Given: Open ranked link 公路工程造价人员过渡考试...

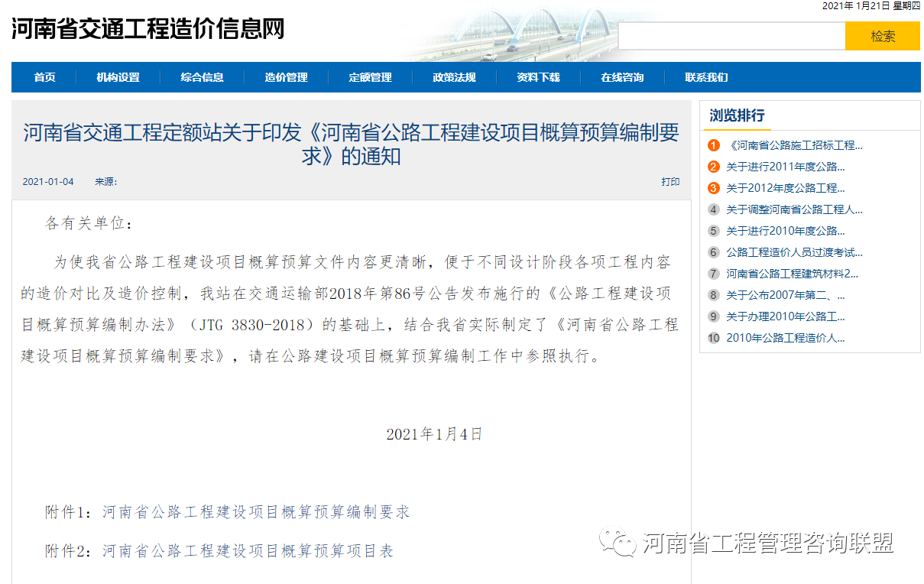Looking at the screenshot, I should point(794,252).
